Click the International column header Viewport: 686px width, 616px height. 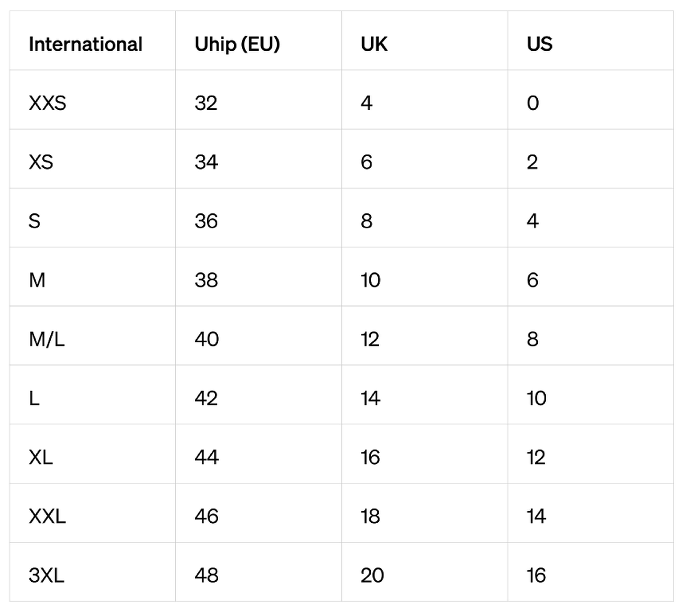coord(85,44)
